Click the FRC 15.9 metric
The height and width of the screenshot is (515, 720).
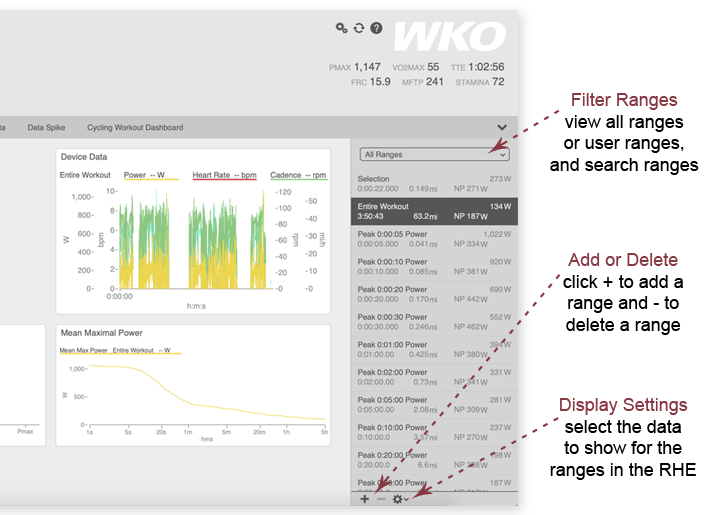(x=371, y=82)
